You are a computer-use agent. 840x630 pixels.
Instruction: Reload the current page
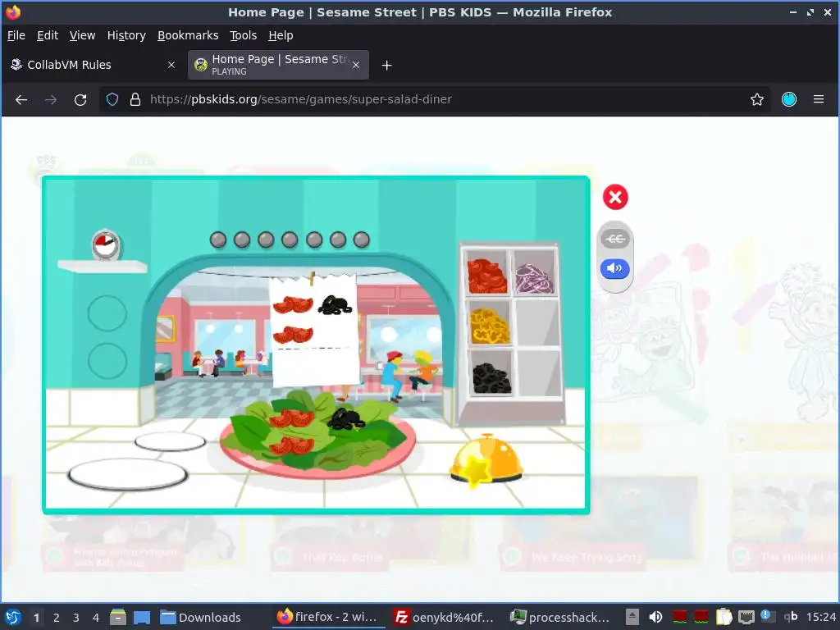[80, 99]
